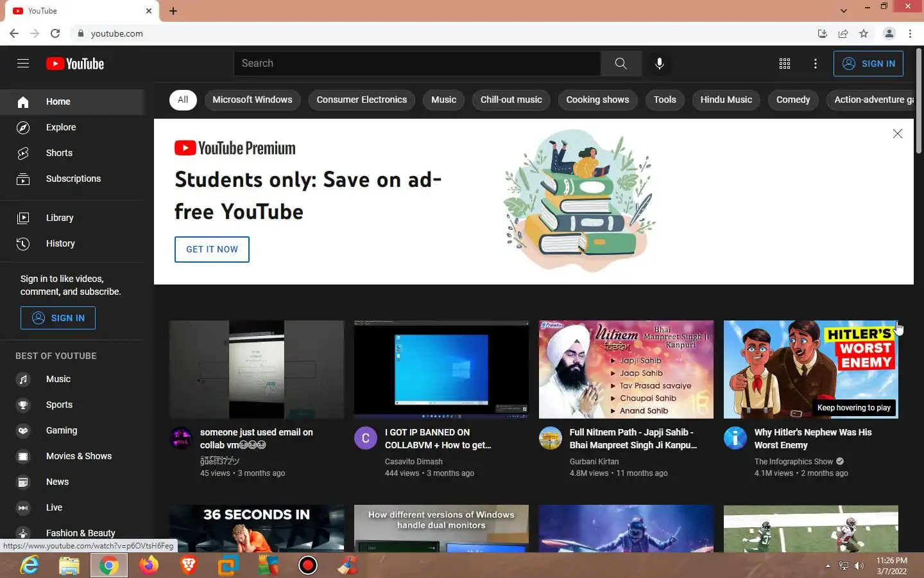
Task: Select Hindu Music filter chip
Action: 726,100
